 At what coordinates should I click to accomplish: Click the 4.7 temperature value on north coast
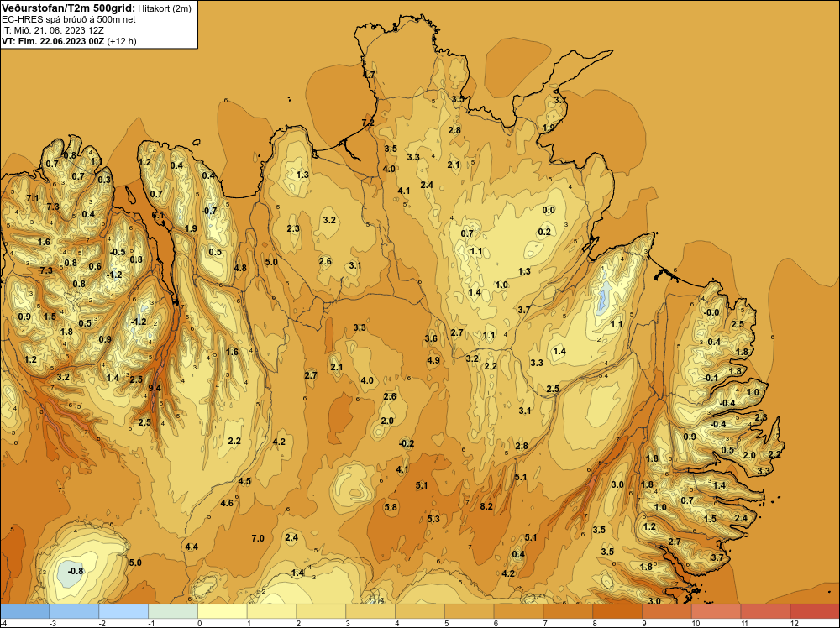pyautogui.click(x=369, y=75)
